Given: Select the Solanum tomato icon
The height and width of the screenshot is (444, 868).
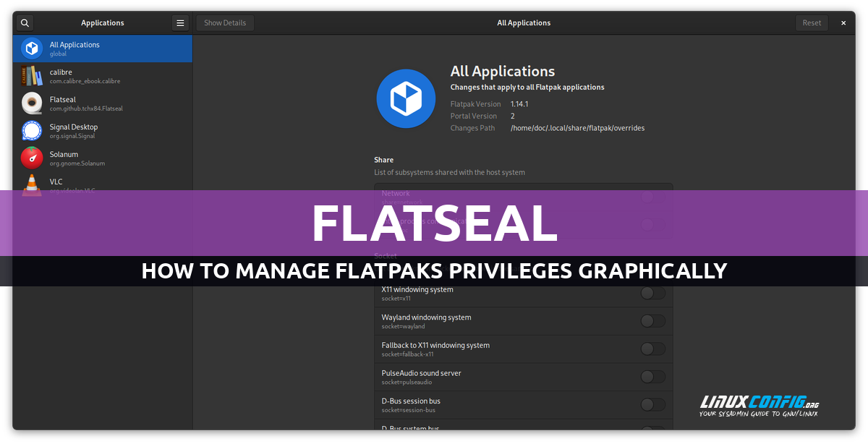Looking at the screenshot, I should click(x=32, y=158).
